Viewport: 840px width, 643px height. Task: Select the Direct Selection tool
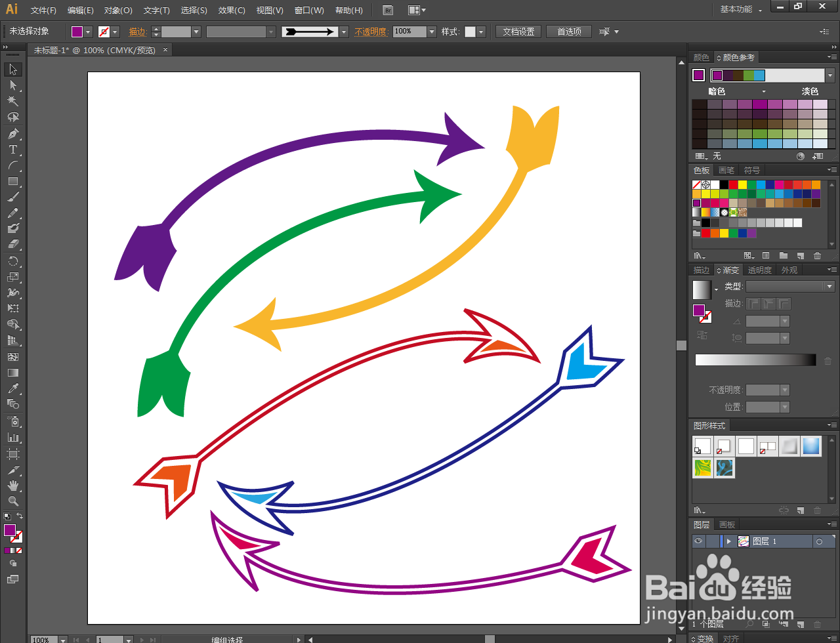click(13, 85)
